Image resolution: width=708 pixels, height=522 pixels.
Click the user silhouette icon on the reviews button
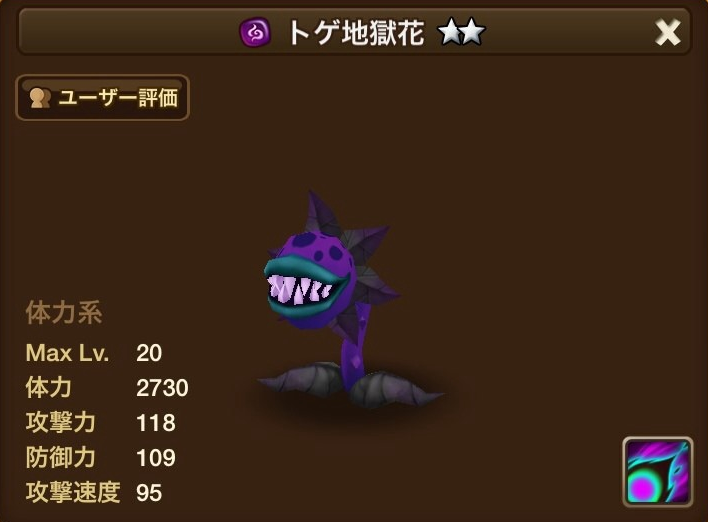[40, 98]
